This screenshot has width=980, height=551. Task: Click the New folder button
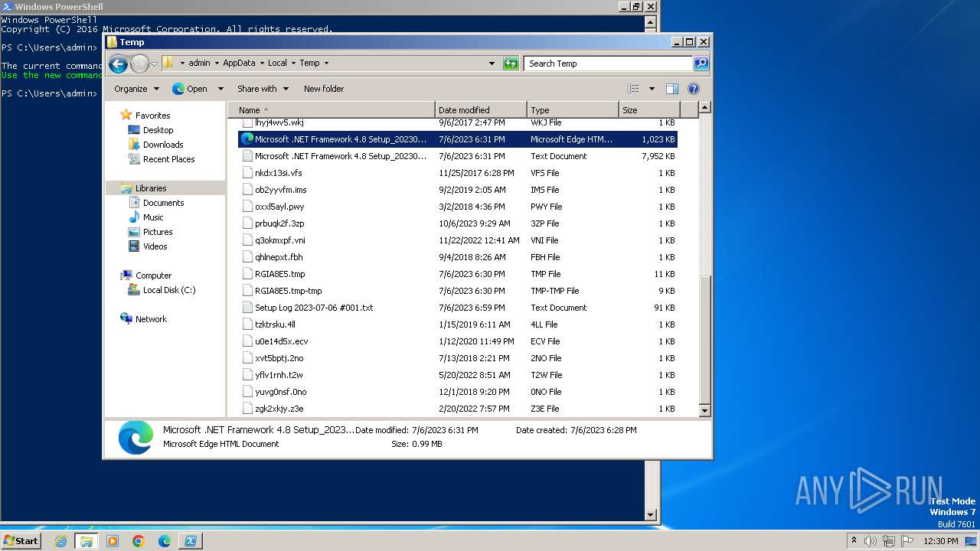tap(324, 89)
